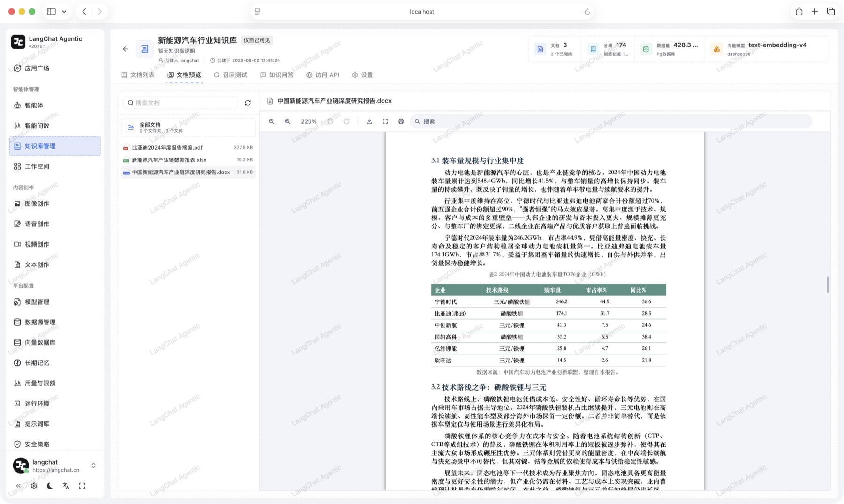Open 全部文档 folder
The height and width of the screenshot is (504, 844).
[x=188, y=128]
